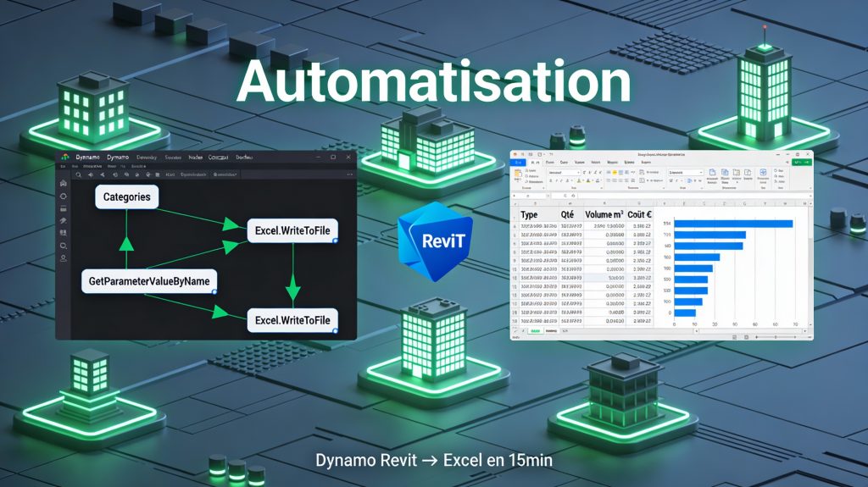Click the Excel name box
Image resolution: width=868 pixels, height=487 pixels.
click(529, 196)
